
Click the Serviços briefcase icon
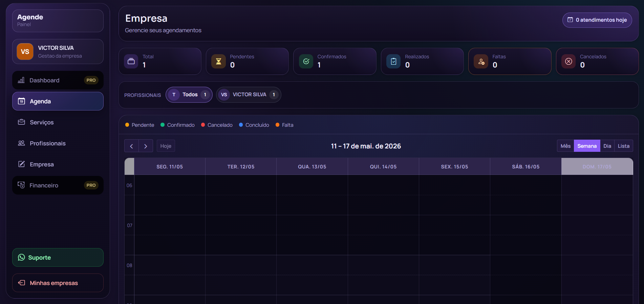[21, 122]
